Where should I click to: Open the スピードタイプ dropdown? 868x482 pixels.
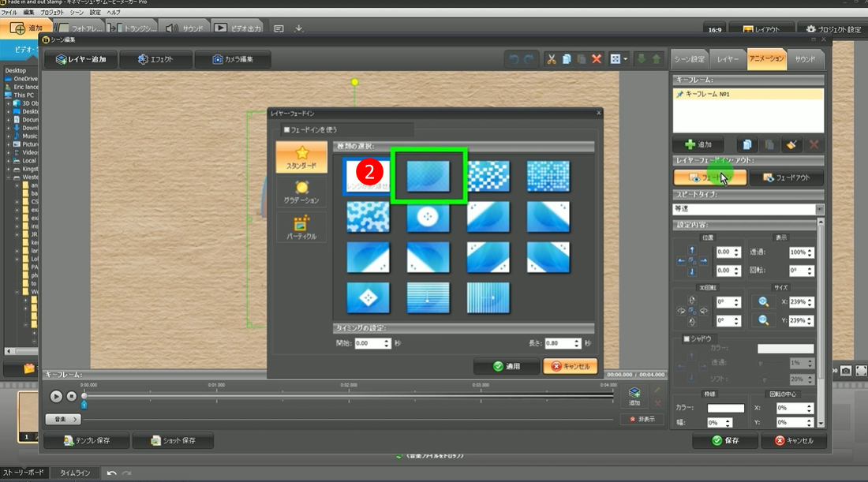click(x=819, y=210)
